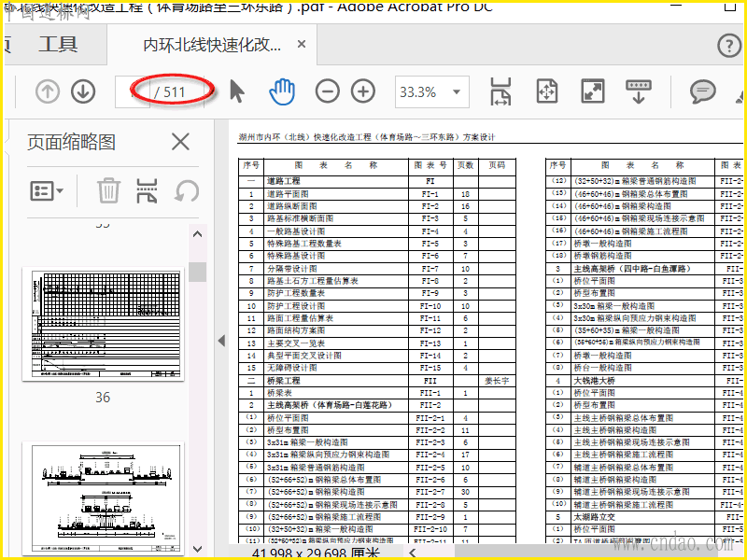Select the thumbnail below page 36
Screen dimensions: 747x560
(103, 498)
